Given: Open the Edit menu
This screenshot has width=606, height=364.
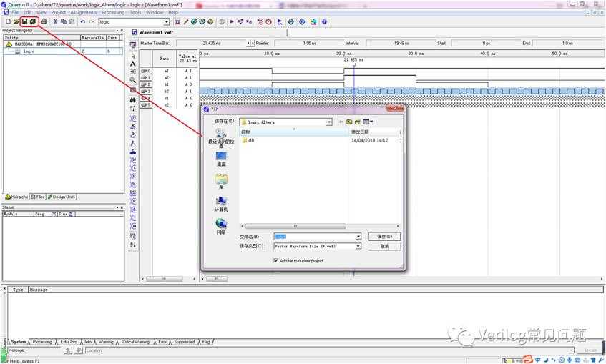Looking at the screenshot, I should tap(27, 12).
